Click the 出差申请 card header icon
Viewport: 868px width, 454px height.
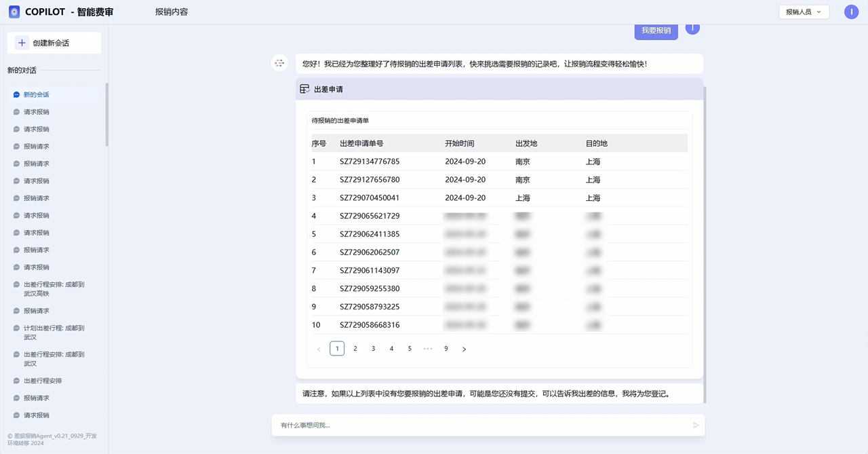click(x=304, y=89)
